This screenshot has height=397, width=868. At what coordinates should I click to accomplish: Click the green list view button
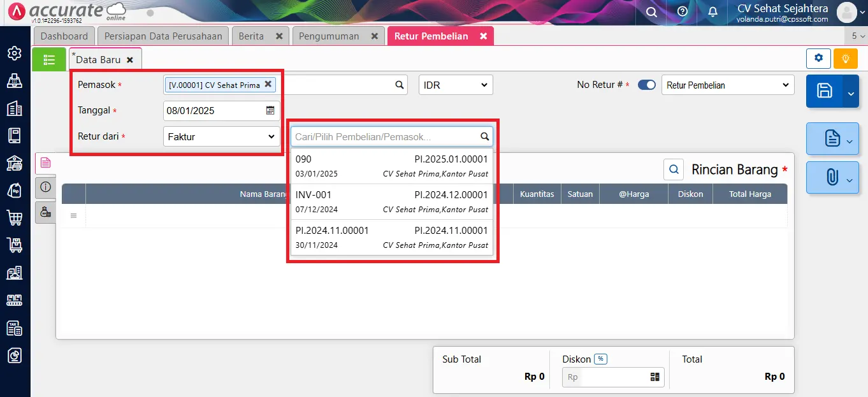[x=49, y=59]
